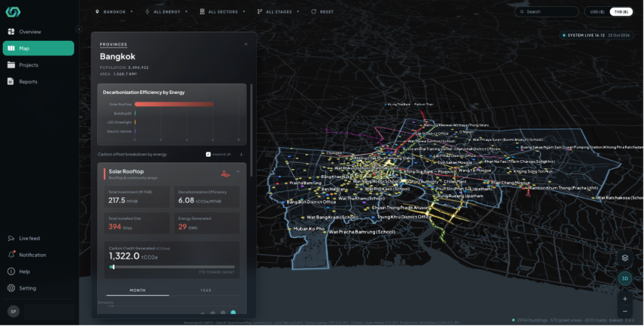This screenshot has width=644, height=326.
Task: Click the Reset filters button
Action: 323,12
